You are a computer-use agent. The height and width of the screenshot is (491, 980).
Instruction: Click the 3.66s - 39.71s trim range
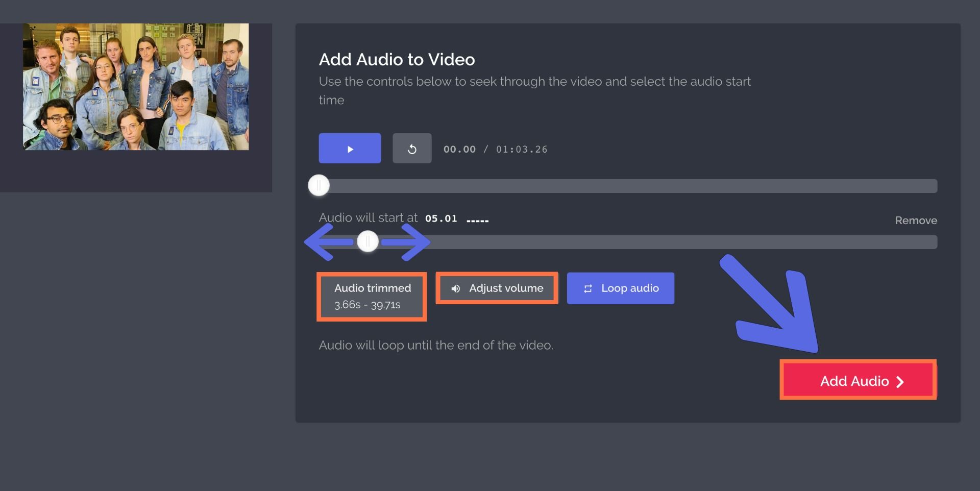coord(367,305)
